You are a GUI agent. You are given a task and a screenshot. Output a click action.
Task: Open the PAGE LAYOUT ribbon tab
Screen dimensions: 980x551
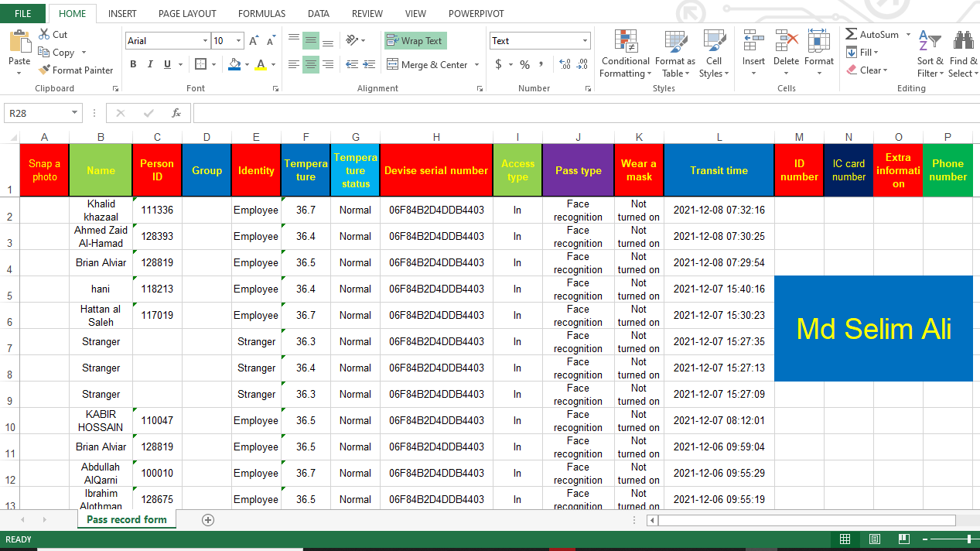coord(187,14)
